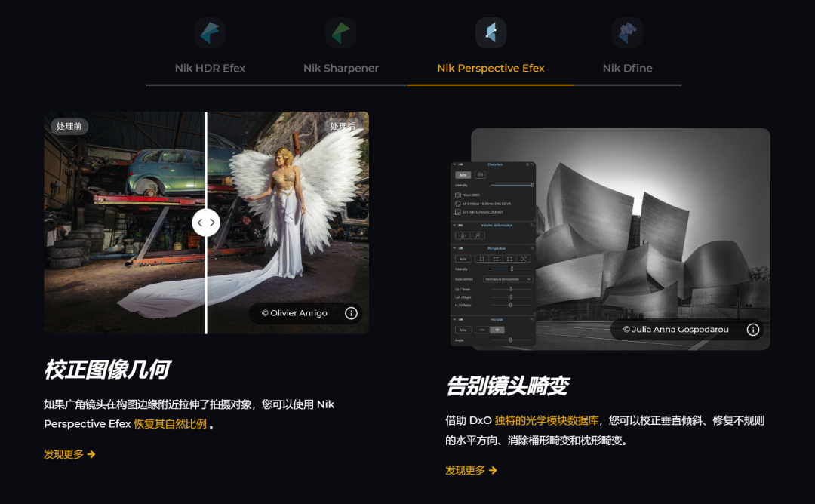Screen dimensions: 815x504
Task: Click the © Julia Anna Gospodarou credit
Action: pos(675,330)
